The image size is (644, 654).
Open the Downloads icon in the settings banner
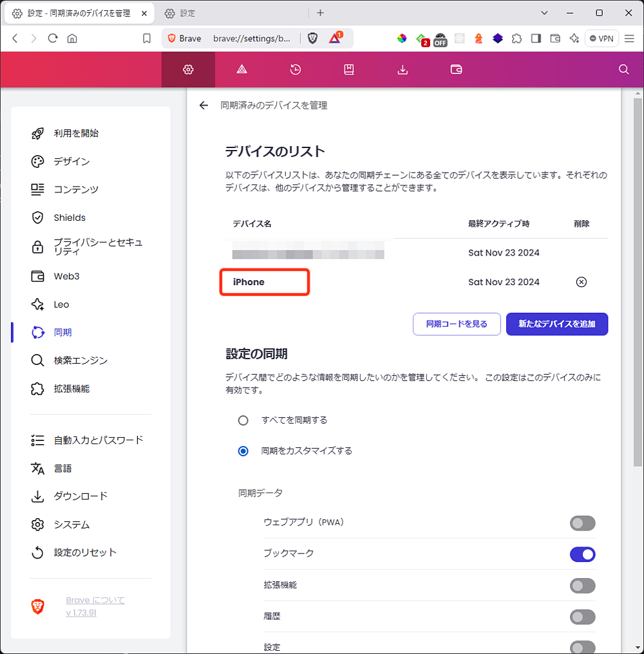(402, 69)
